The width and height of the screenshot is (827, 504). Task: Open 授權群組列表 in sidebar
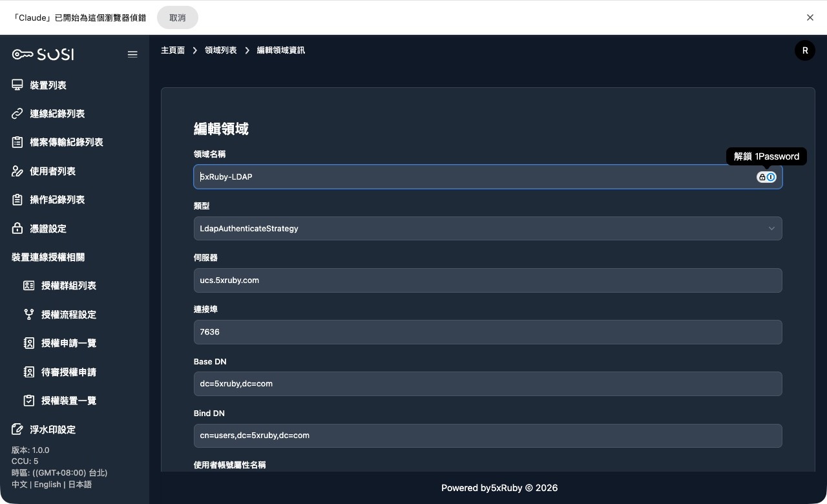click(x=68, y=286)
